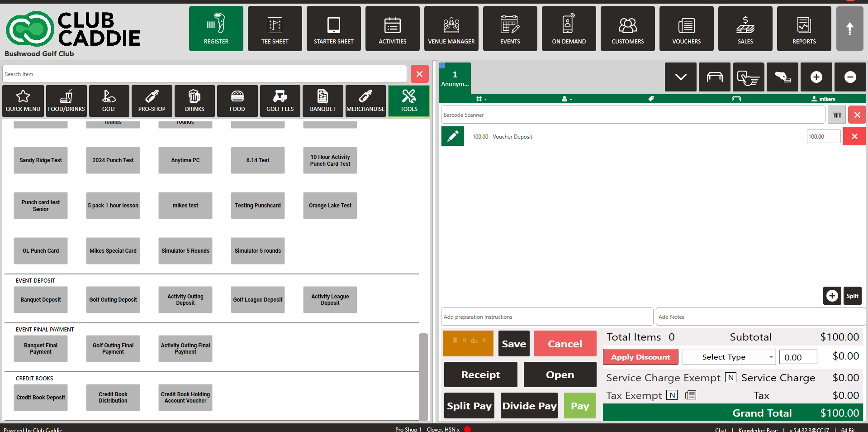Toggle Service Charge Exempt box

click(730, 377)
